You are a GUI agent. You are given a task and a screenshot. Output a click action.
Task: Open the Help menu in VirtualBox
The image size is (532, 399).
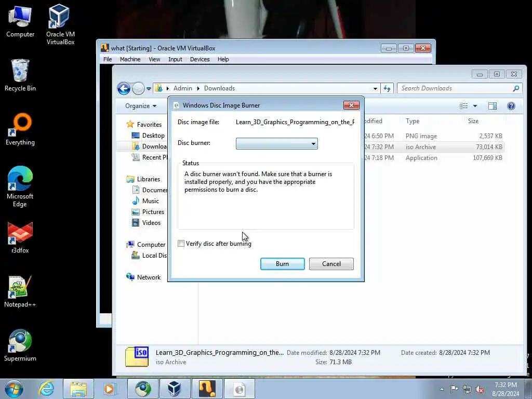[223, 59]
